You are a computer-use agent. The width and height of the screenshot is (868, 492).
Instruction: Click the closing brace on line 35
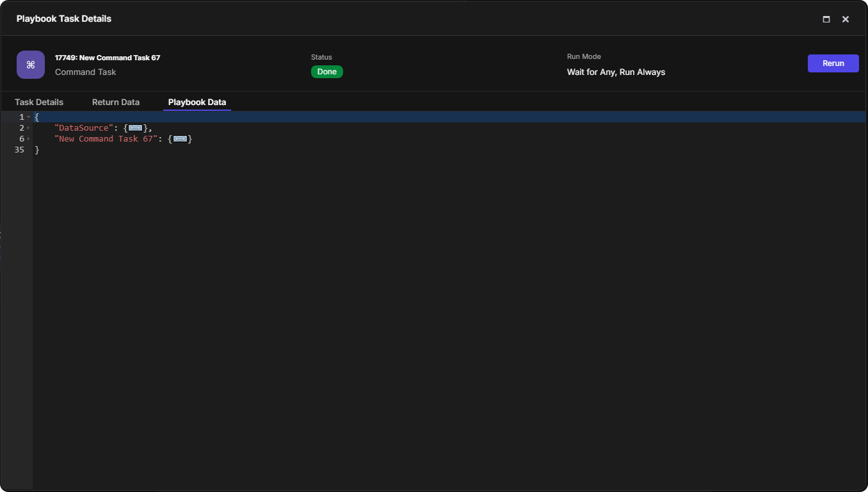[37, 150]
